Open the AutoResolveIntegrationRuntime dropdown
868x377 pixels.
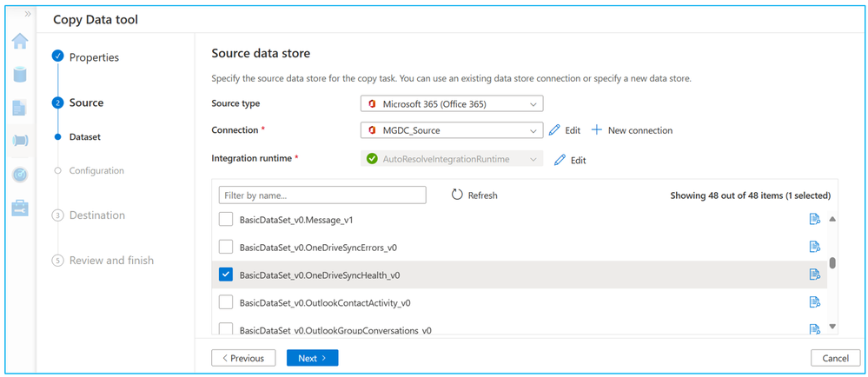[452, 159]
